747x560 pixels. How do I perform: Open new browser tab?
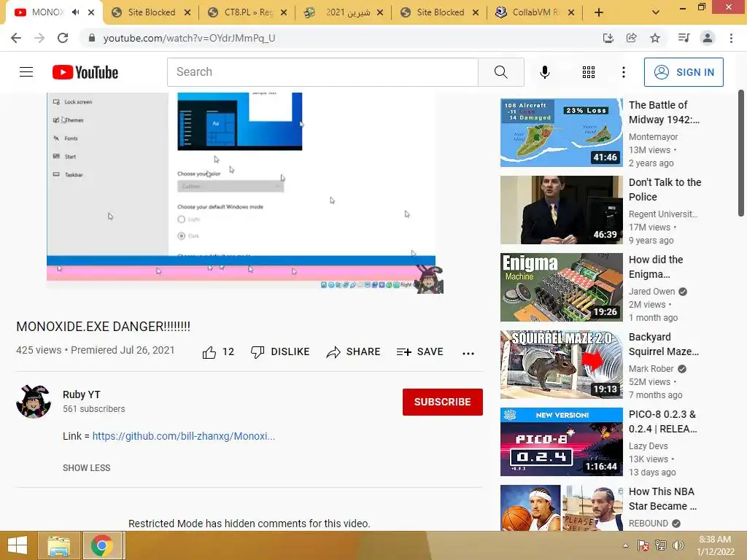[x=599, y=12]
